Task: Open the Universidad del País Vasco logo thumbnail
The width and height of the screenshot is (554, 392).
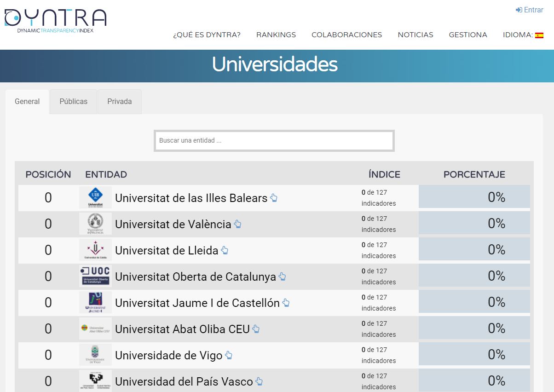Action: [x=95, y=381]
